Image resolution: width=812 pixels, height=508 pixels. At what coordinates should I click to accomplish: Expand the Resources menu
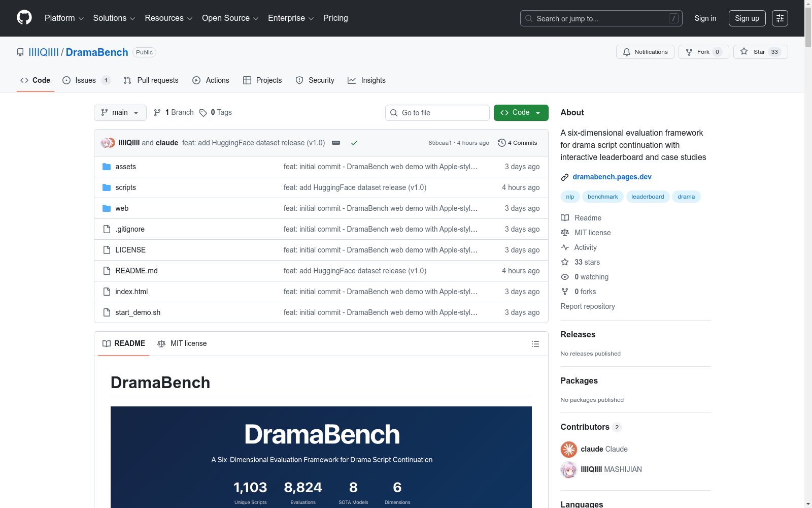168,18
